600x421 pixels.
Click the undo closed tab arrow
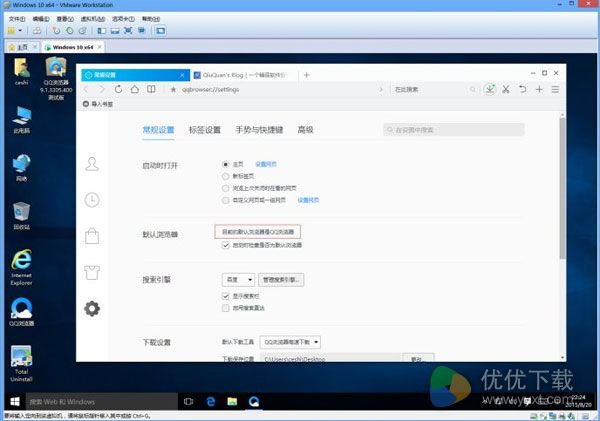click(522, 89)
